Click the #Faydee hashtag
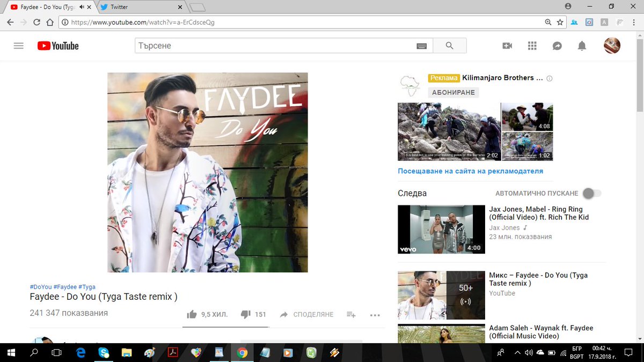This screenshot has height=362, width=644. (x=65, y=287)
